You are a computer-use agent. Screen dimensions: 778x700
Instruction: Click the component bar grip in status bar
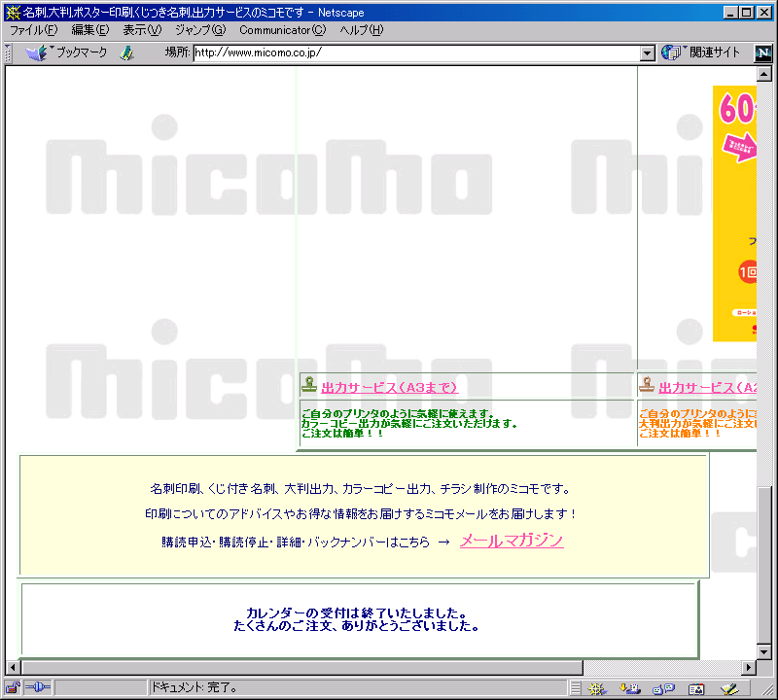575,688
